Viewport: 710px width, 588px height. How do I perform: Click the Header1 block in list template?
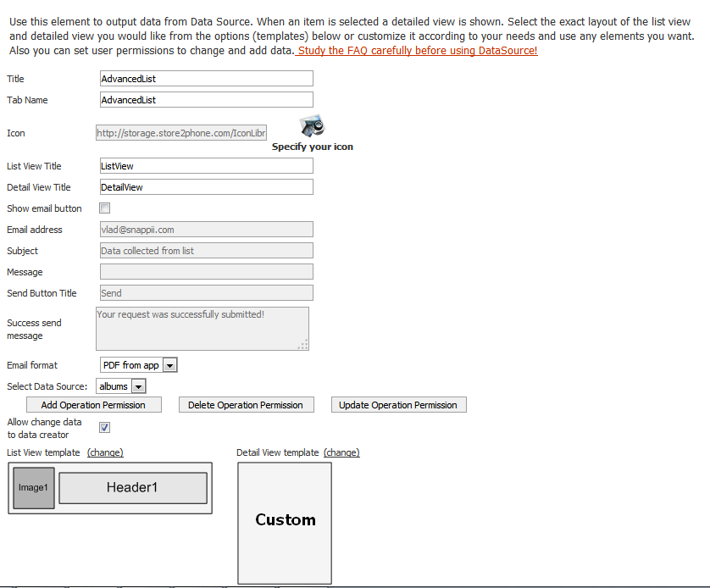click(132, 488)
